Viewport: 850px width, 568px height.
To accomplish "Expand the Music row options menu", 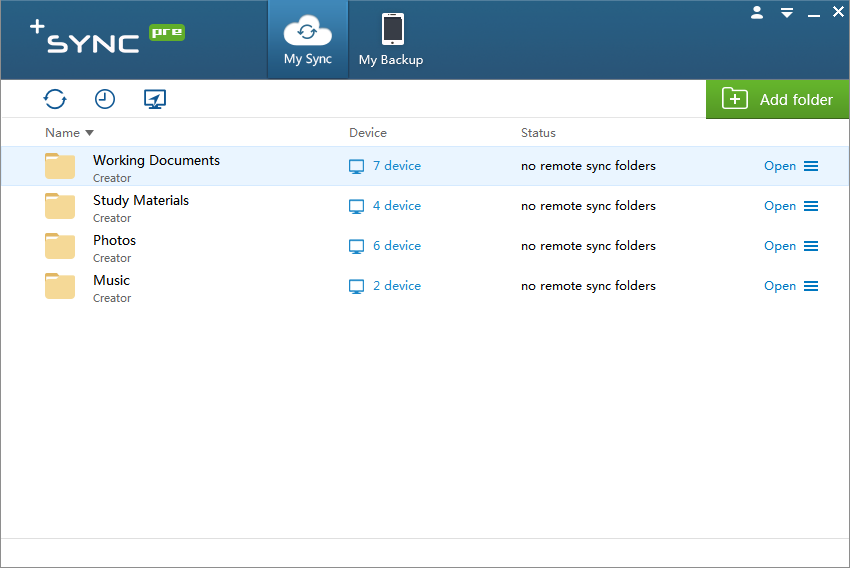I will coord(811,286).
